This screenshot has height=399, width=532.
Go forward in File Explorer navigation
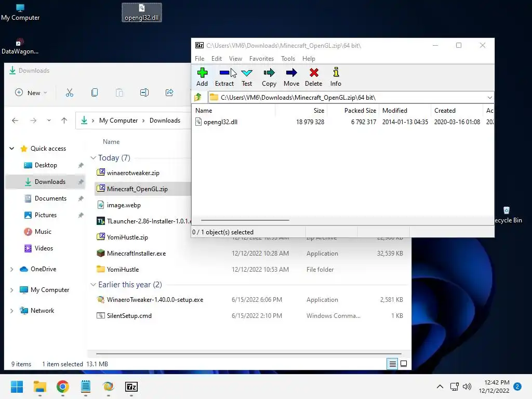(x=33, y=121)
